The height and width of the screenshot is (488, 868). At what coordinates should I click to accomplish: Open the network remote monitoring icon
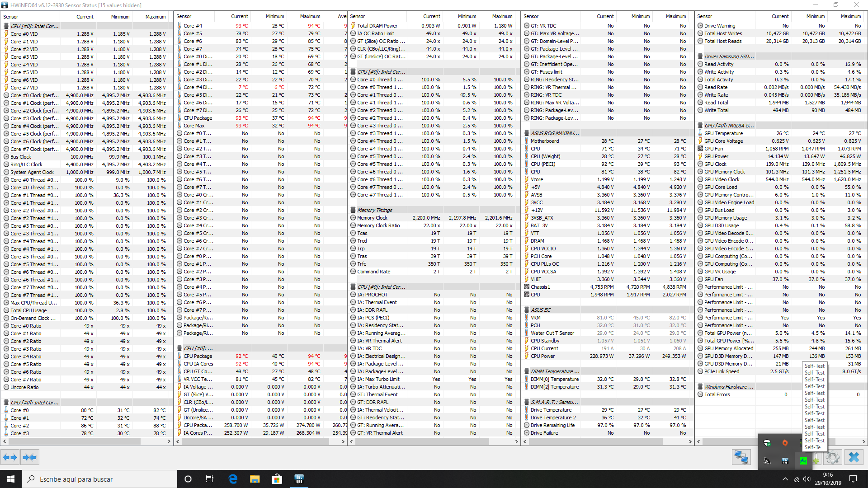point(741,457)
